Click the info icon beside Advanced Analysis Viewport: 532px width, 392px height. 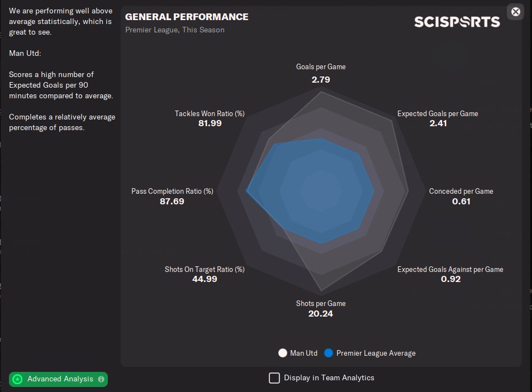(x=101, y=379)
